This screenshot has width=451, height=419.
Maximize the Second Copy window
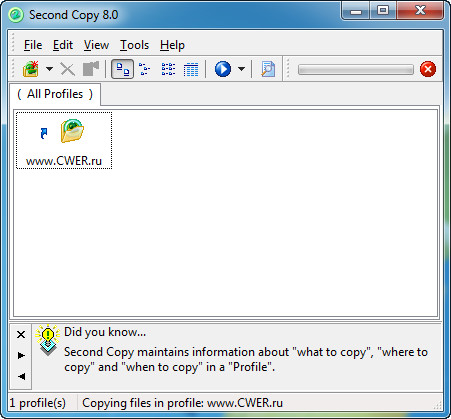coord(383,11)
